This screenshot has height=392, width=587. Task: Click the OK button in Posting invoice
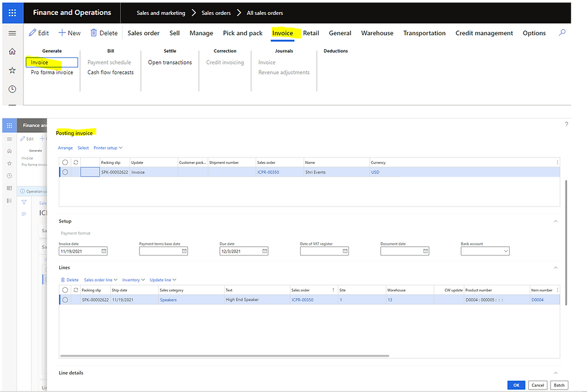516,385
